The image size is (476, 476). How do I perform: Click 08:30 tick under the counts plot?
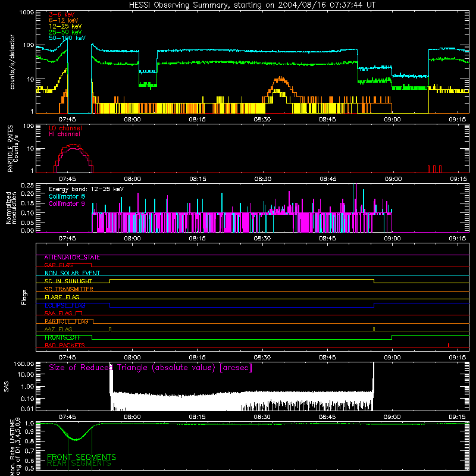click(x=262, y=120)
